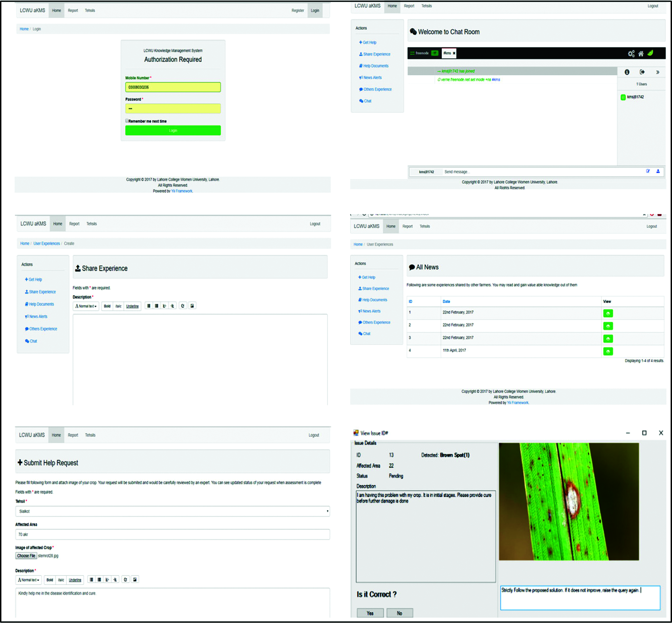Open chat room settings gears icon
The height and width of the screenshot is (623, 672).
click(x=631, y=54)
